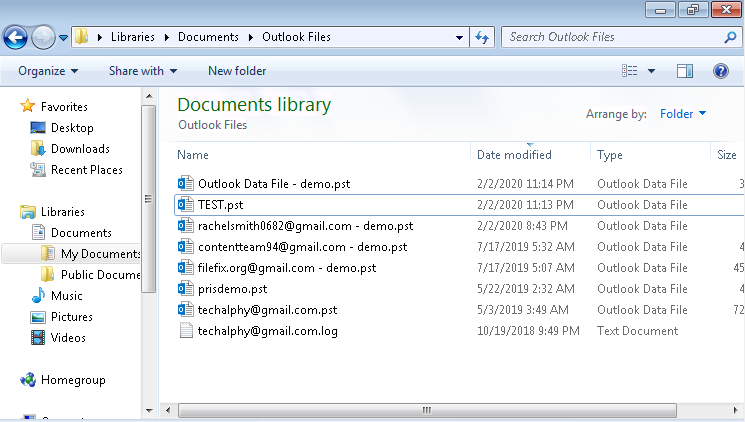Image resolution: width=745 pixels, height=422 pixels.
Task: Click the Refresh button
Action: click(482, 37)
